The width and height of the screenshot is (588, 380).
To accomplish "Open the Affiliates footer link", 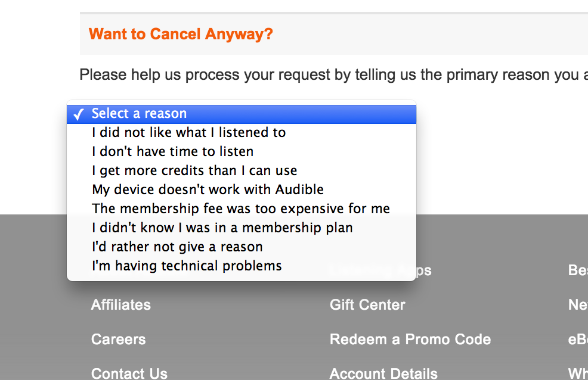I will (x=121, y=305).
